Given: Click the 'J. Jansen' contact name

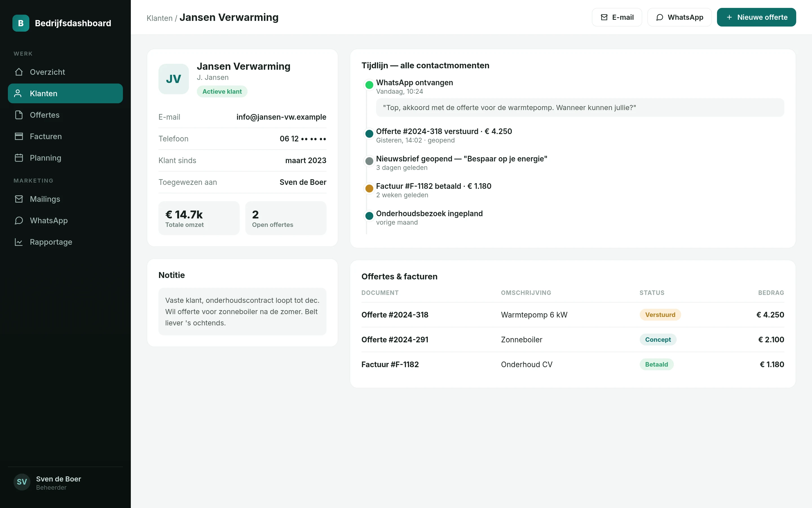Looking at the screenshot, I should (212, 77).
